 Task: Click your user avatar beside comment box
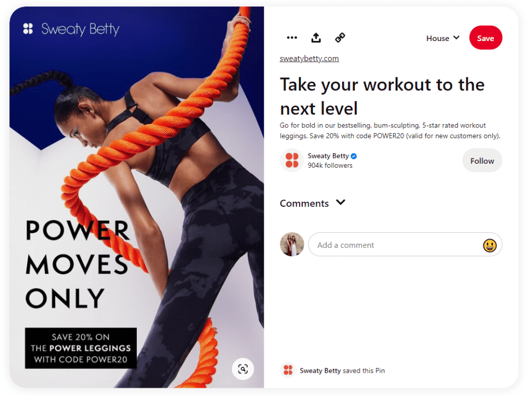[x=292, y=244]
